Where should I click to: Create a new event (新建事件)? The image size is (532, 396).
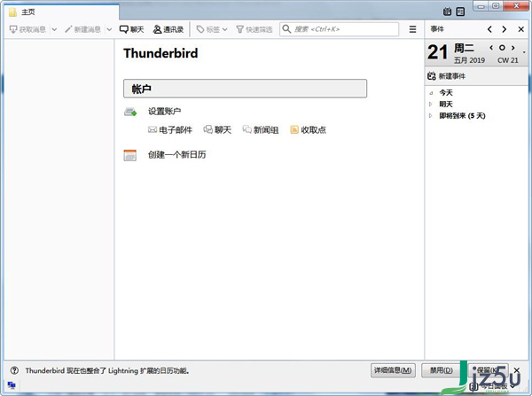446,76
